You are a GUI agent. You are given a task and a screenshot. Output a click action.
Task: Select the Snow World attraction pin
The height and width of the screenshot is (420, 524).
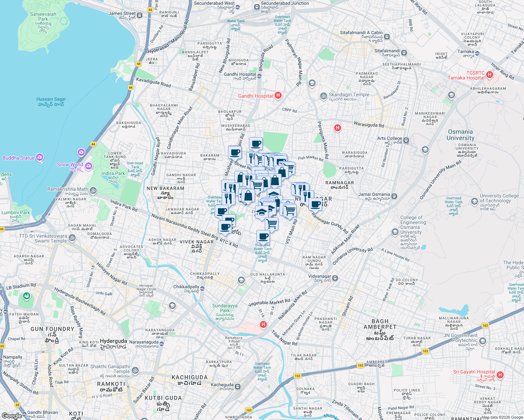(x=88, y=166)
